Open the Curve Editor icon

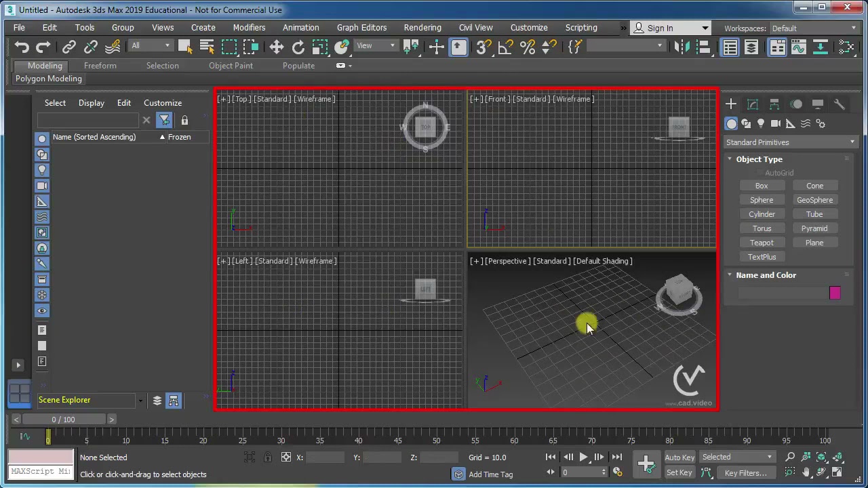click(798, 47)
